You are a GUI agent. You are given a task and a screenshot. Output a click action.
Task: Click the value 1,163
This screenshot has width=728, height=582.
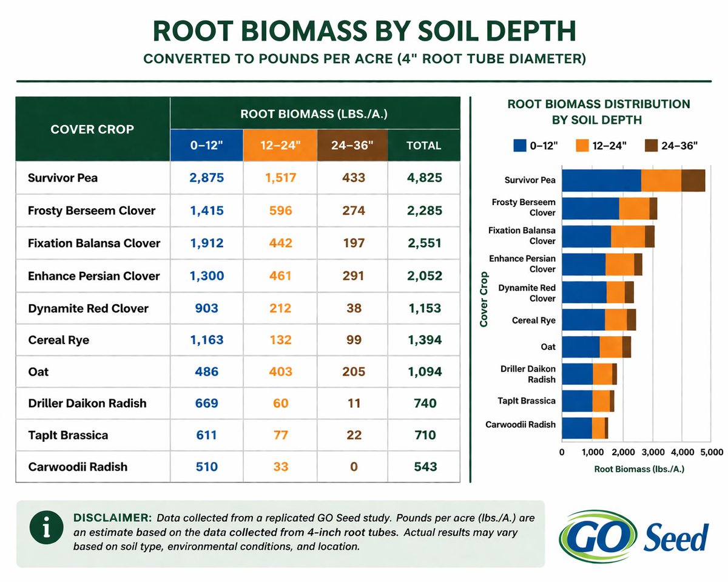(206, 340)
